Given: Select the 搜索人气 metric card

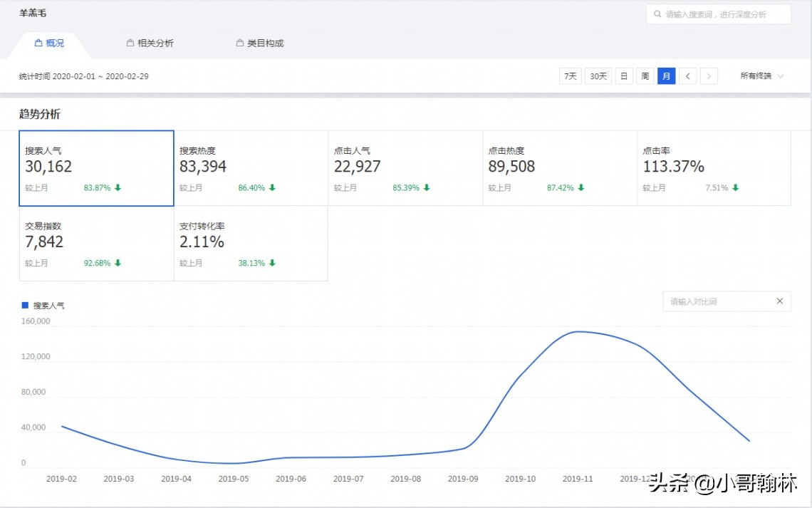Looking at the screenshot, I should (x=96, y=168).
